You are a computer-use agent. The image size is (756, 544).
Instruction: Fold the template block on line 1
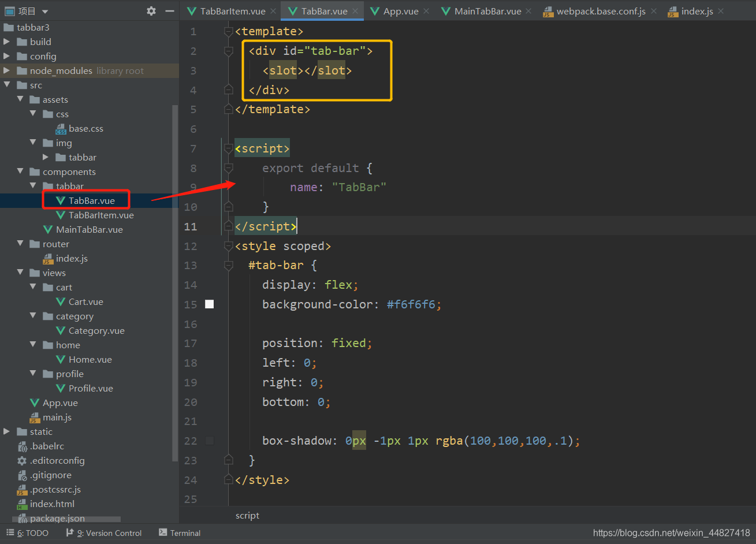[x=229, y=31]
